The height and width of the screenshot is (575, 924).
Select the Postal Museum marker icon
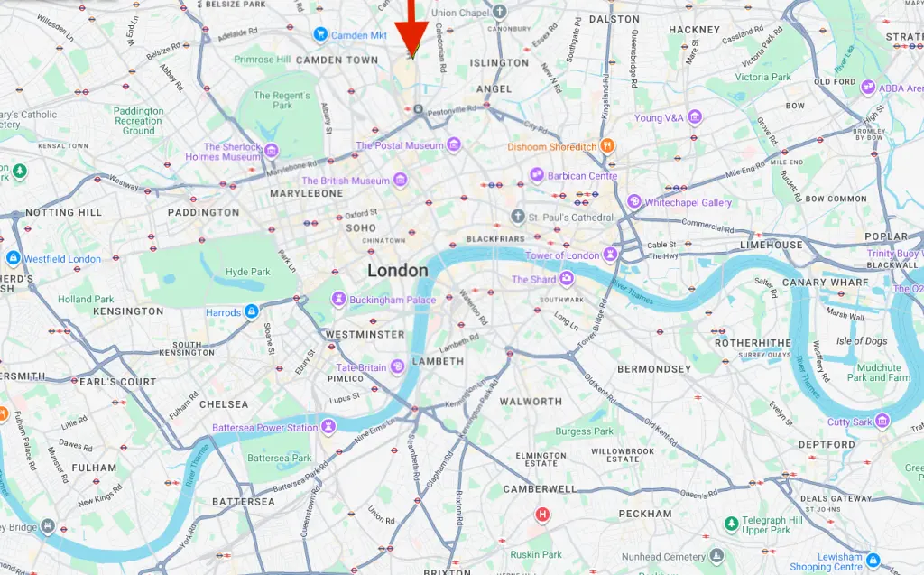(x=453, y=145)
